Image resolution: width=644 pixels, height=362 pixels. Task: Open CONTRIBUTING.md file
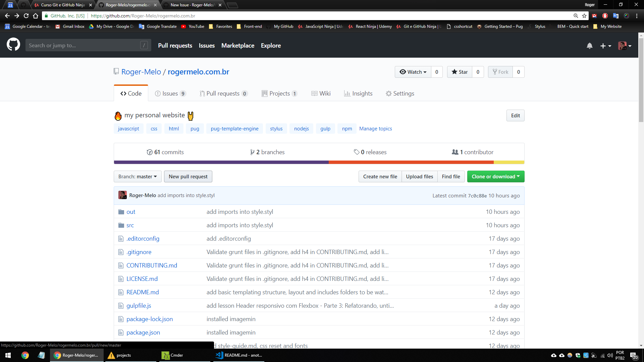(x=152, y=265)
